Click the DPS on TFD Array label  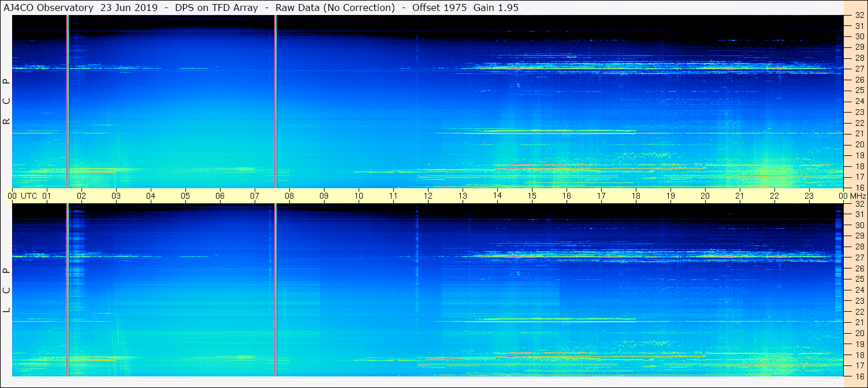click(x=217, y=8)
